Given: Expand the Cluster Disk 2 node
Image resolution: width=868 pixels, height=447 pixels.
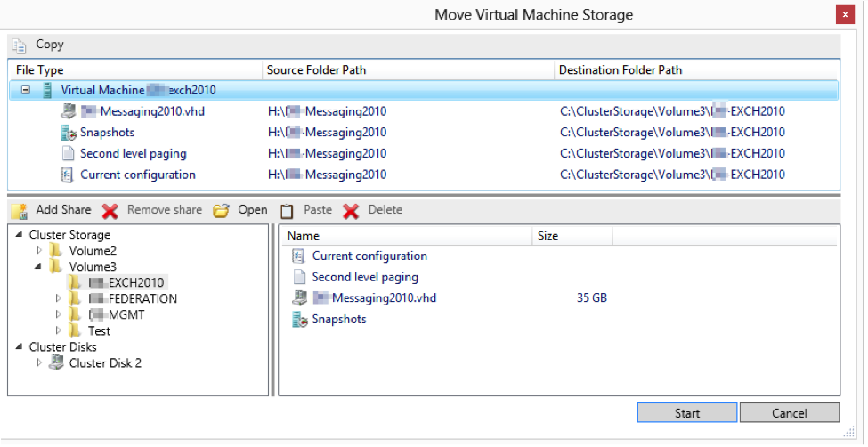Looking at the screenshot, I should [39, 362].
